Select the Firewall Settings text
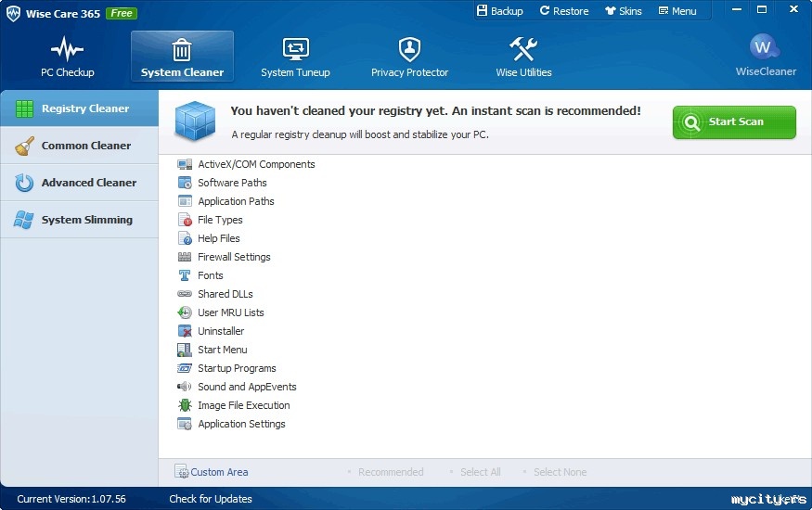The image size is (812, 510). 234,257
